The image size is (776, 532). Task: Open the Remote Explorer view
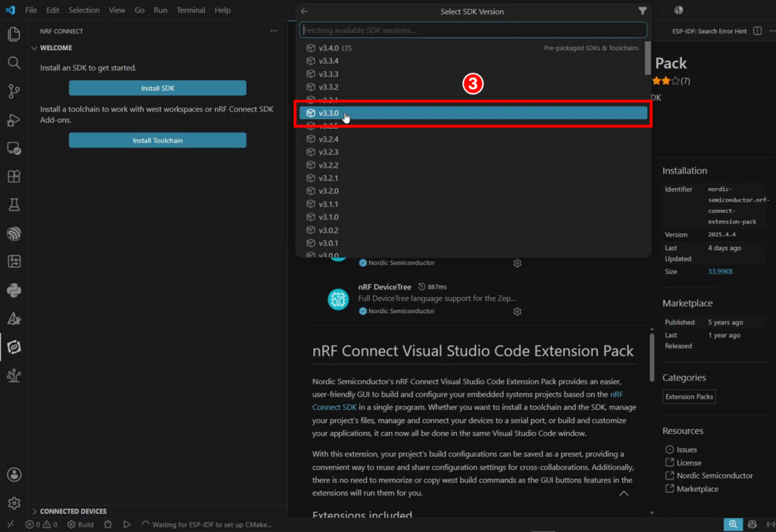14,149
